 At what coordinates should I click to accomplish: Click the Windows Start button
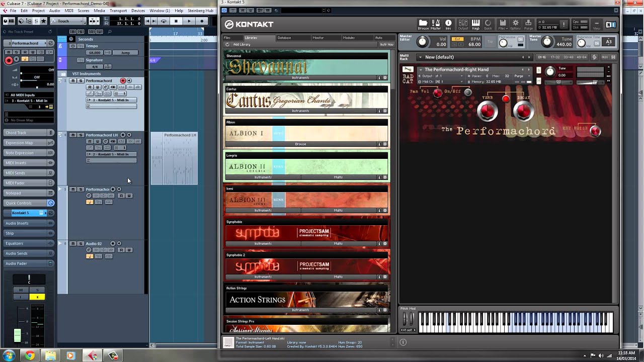coord(9,356)
